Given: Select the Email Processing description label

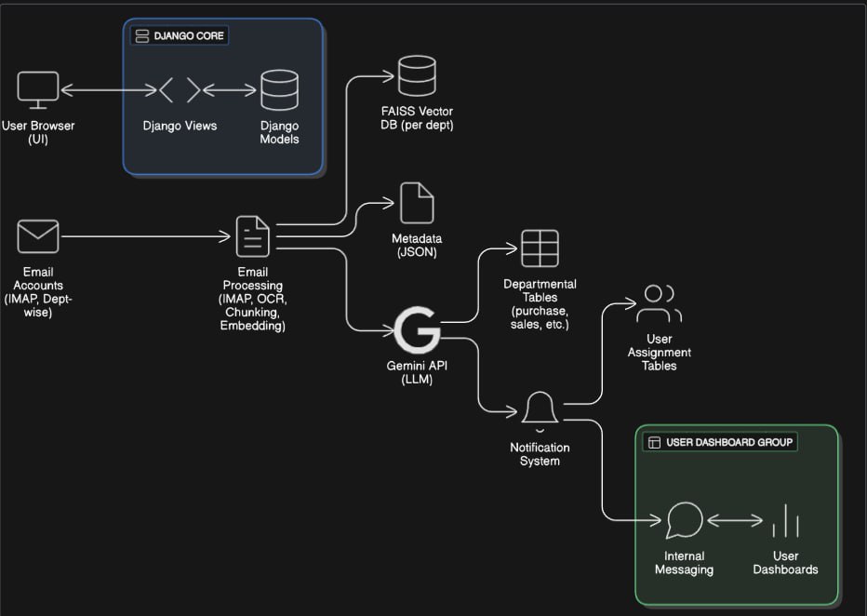Looking at the screenshot, I should coord(253,299).
